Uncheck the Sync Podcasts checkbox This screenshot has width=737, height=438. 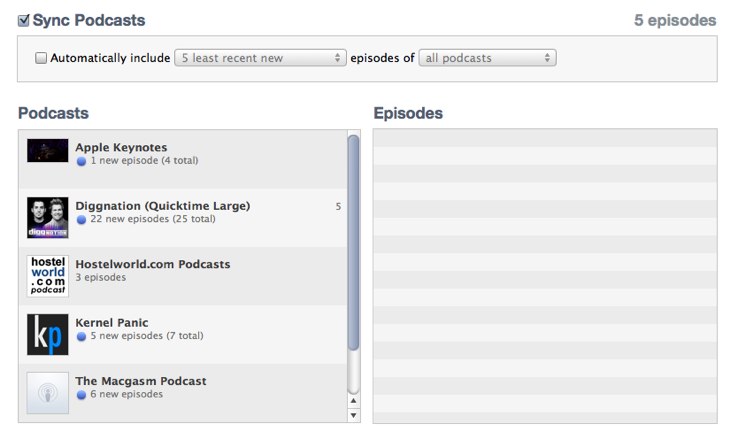[x=24, y=21]
